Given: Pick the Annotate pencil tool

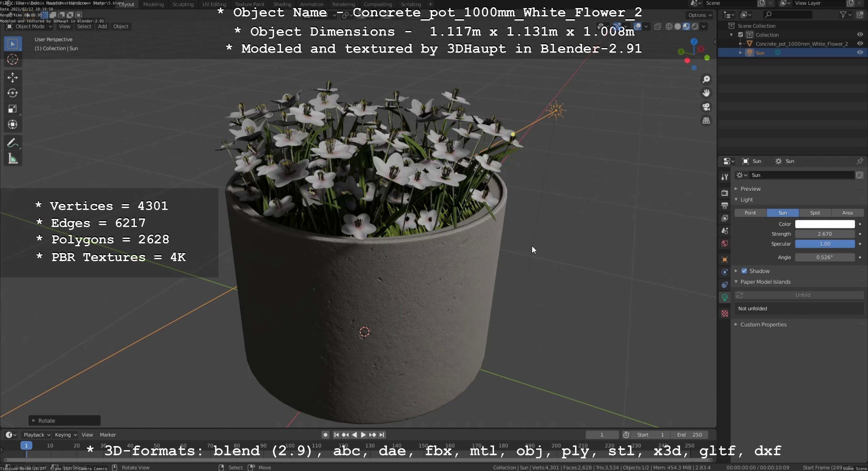Looking at the screenshot, I should [x=12, y=143].
